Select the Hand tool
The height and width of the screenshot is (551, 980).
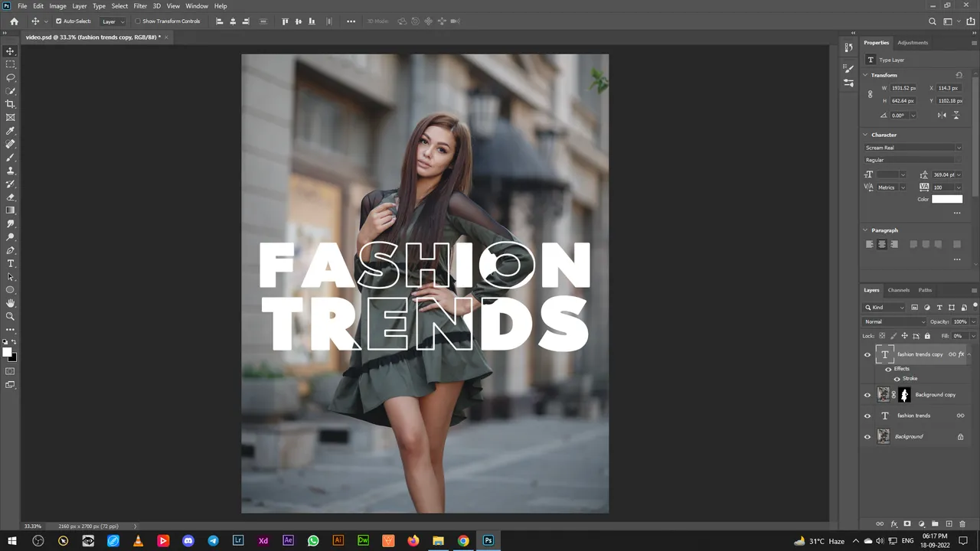click(x=10, y=303)
